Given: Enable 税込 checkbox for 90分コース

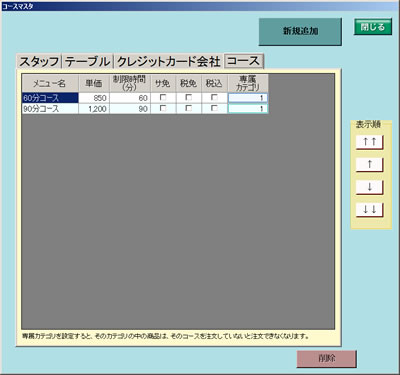Looking at the screenshot, I should pos(214,108).
